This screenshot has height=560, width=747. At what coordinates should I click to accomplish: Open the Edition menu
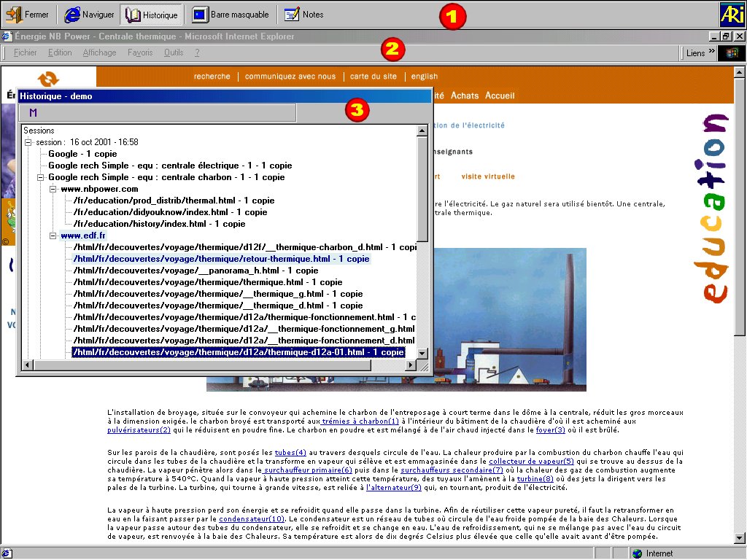(x=60, y=52)
